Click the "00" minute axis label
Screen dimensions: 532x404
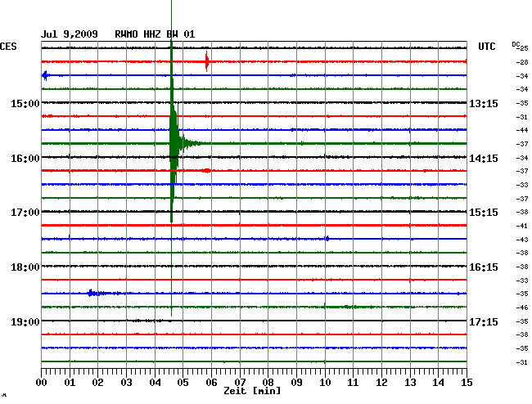[42, 383]
